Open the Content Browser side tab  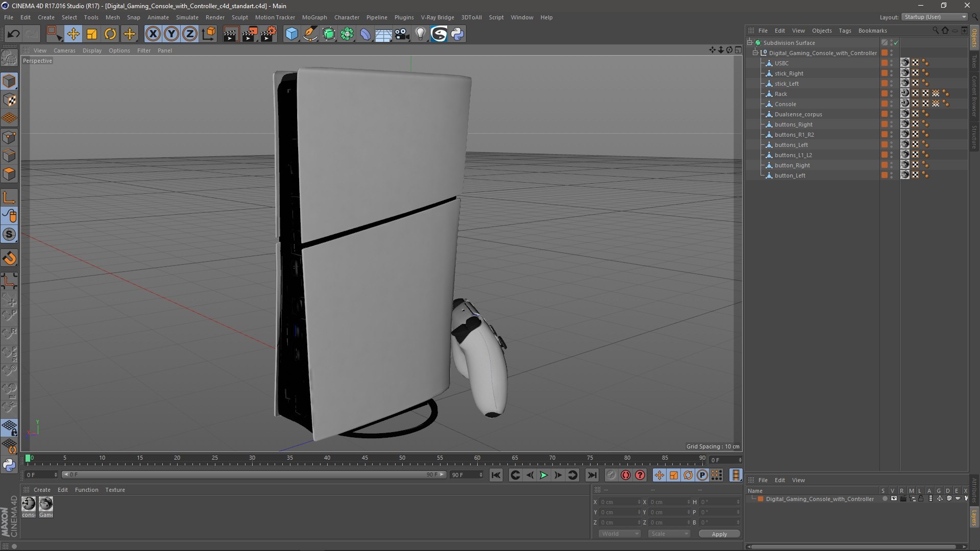(974, 96)
